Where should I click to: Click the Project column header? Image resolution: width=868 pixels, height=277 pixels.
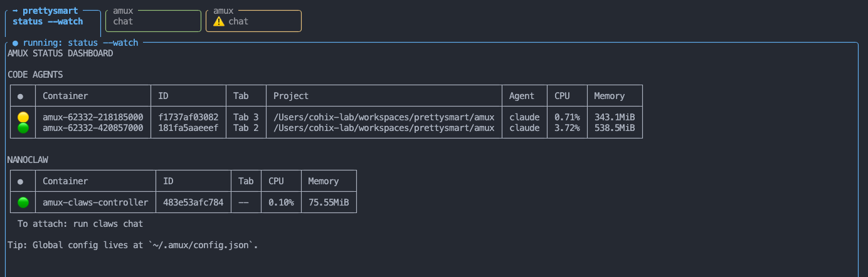[291, 96]
